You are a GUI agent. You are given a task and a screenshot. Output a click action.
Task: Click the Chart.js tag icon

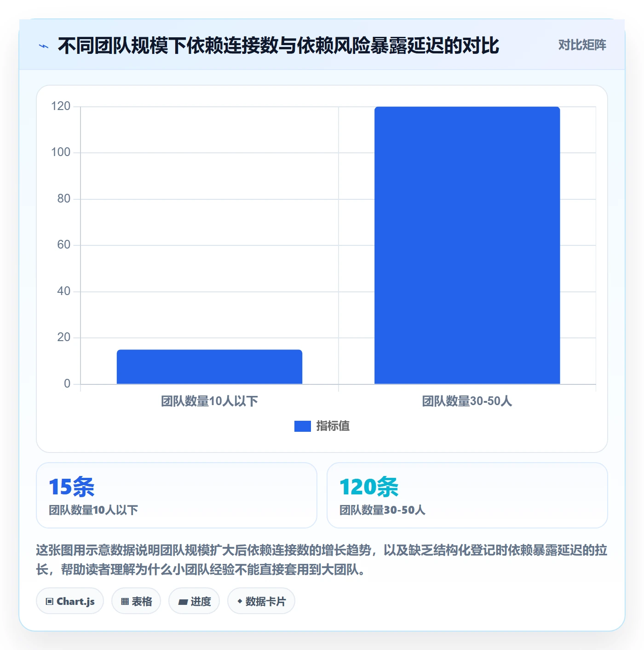(50, 602)
